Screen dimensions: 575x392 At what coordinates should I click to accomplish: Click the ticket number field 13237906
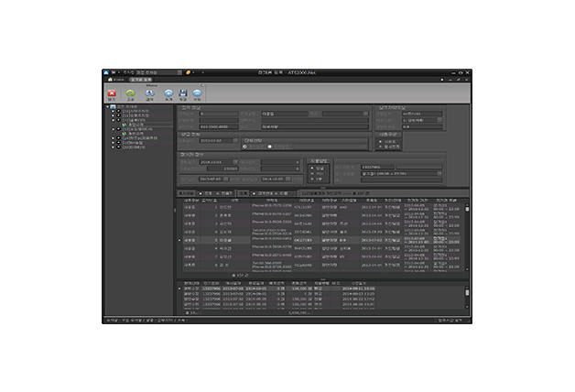click(x=378, y=167)
